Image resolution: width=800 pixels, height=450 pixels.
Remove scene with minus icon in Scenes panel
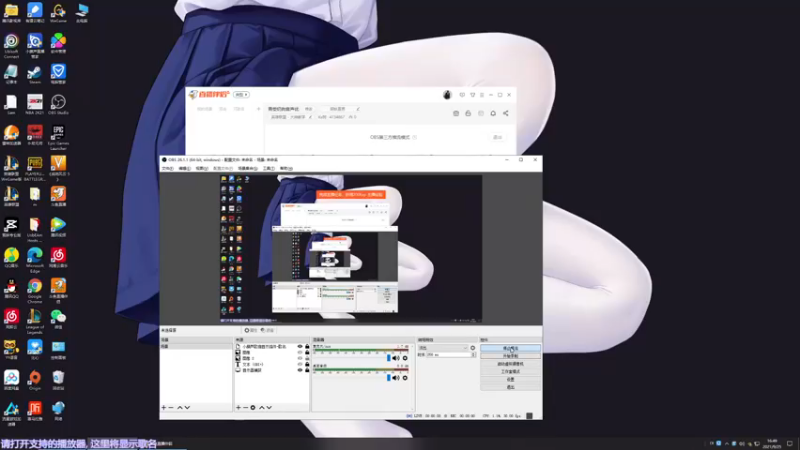coord(171,408)
